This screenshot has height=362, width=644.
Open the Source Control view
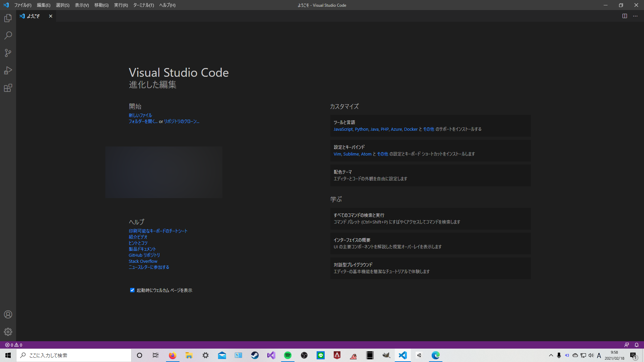coord(8,53)
